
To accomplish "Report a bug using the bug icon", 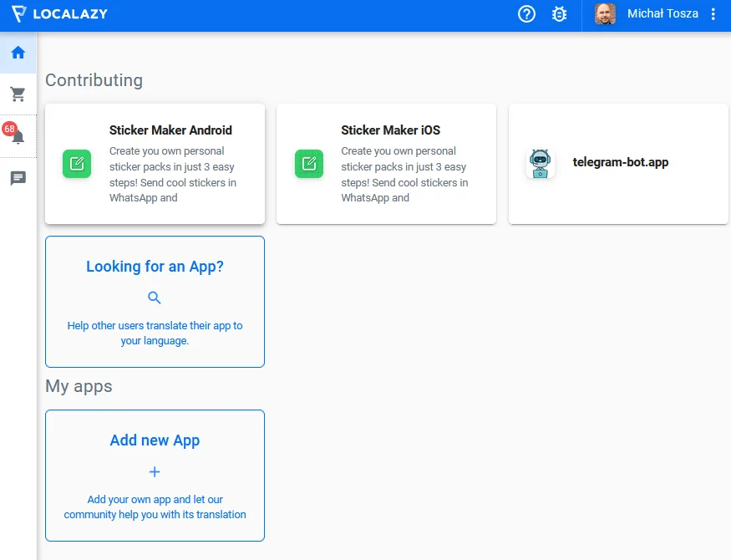I will coord(560,13).
